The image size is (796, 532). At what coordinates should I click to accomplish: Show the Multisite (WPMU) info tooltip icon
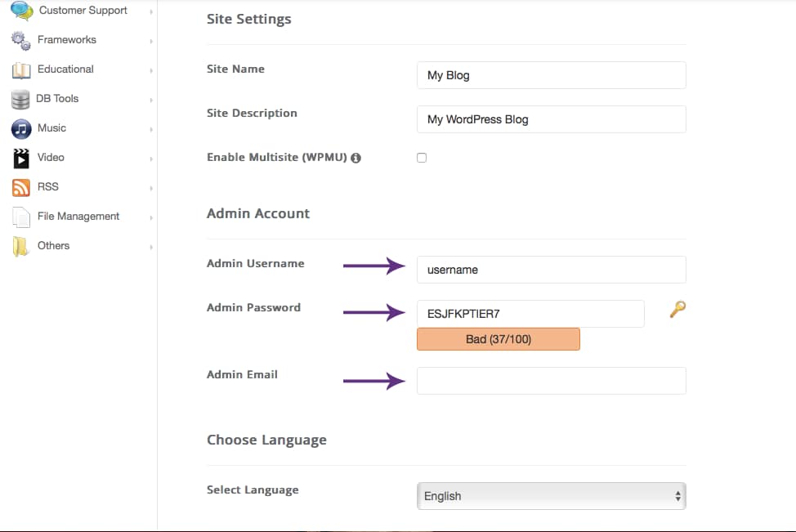tap(356, 158)
